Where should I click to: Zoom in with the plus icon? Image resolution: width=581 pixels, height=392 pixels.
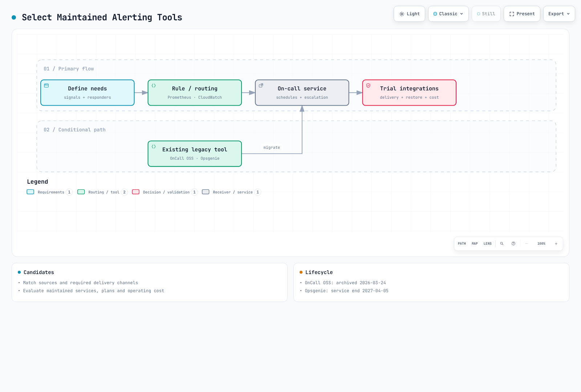(x=556, y=244)
